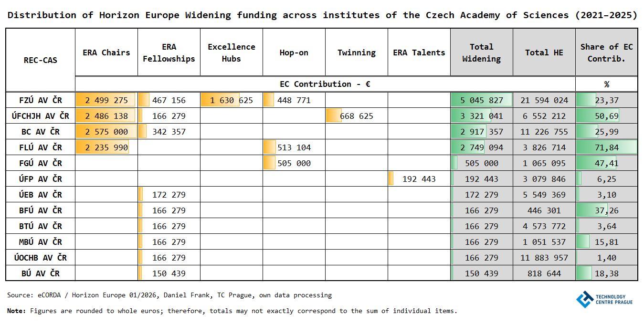Select the 21 594 024 Total HE cell
Image resolution: width=644 pixels, height=325 pixels.
544,100
